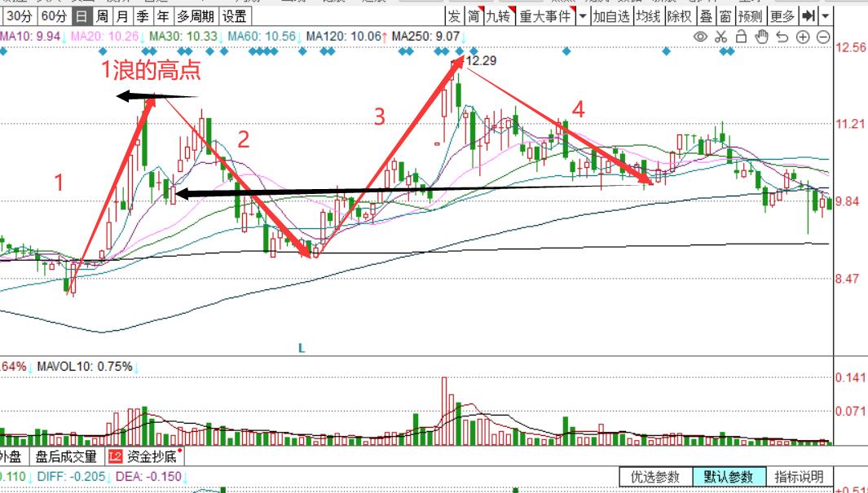
Task: Click the L2 badge icon
Action: 115,456
